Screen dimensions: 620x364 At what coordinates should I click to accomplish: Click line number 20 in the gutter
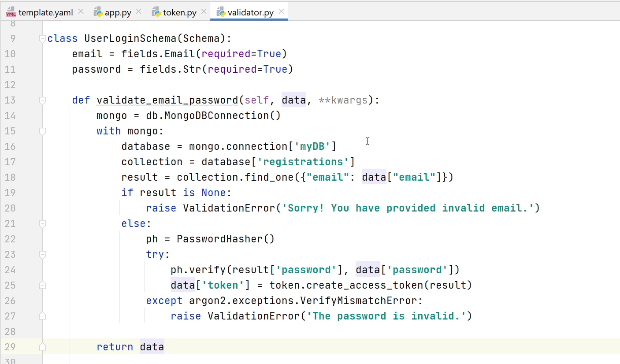pos(10,208)
